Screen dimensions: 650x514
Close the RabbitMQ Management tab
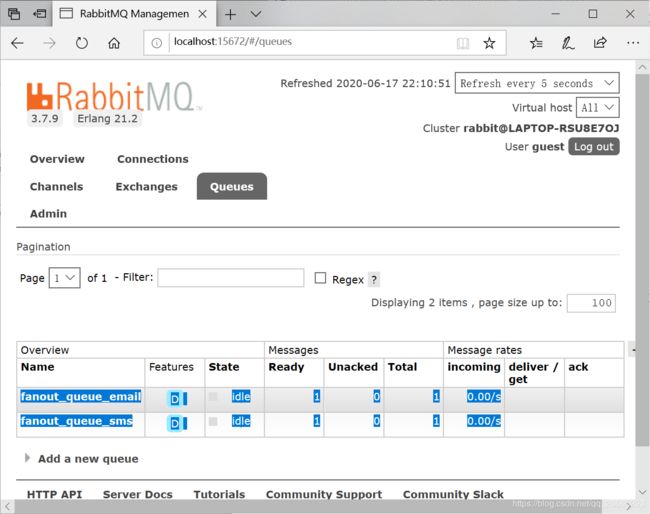tap(202, 14)
